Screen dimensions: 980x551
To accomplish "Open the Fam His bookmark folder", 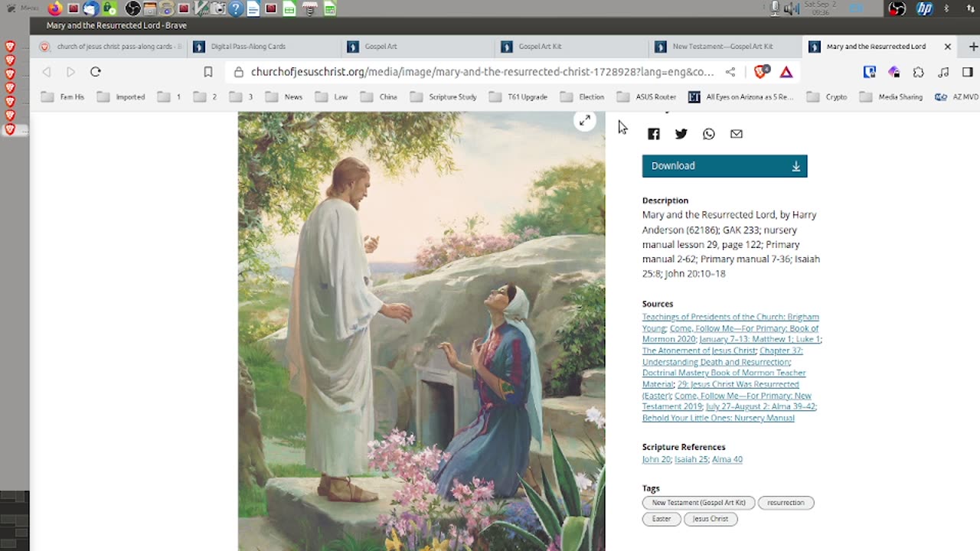I will (x=63, y=97).
